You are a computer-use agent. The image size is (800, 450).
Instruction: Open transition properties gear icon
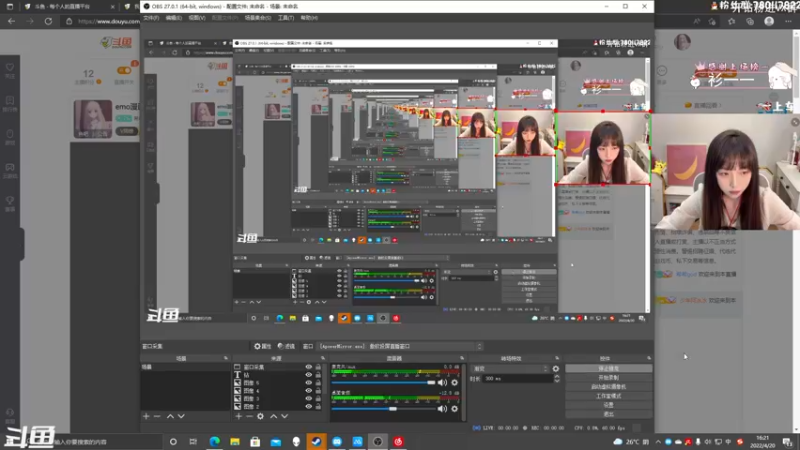click(x=556, y=369)
